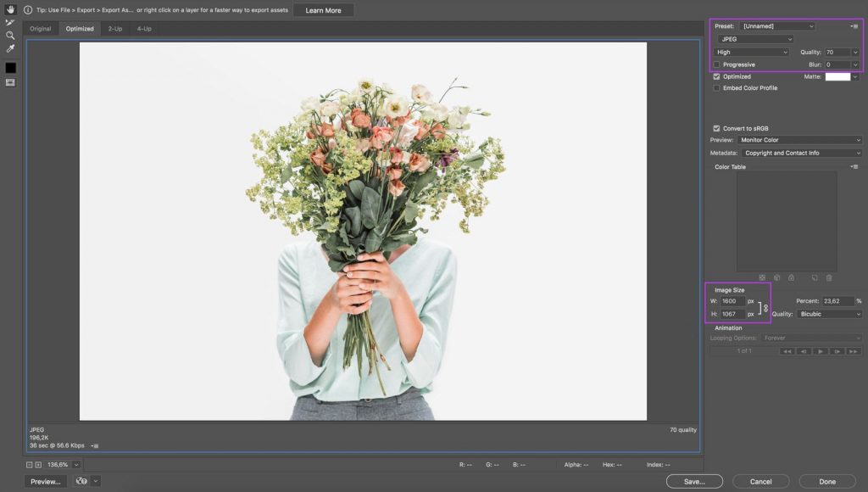
Task: Uncheck Convert to sRGB checkbox
Action: [716, 128]
